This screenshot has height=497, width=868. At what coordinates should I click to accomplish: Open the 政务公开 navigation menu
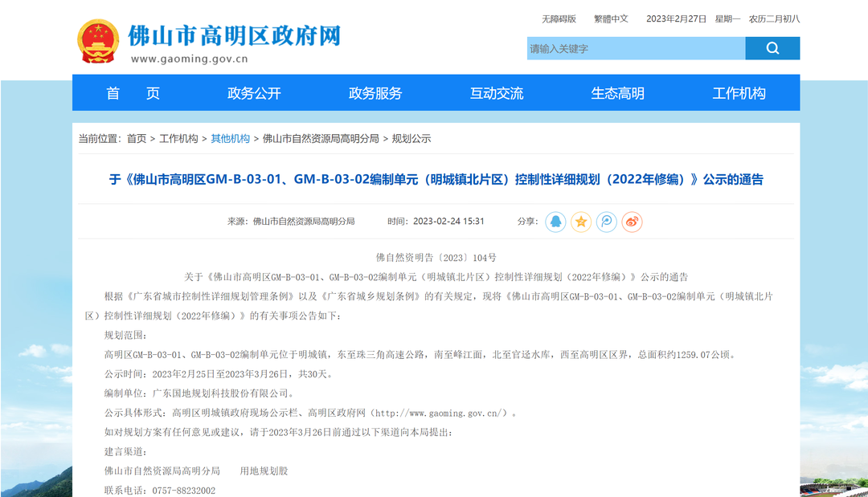tap(254, 93)
